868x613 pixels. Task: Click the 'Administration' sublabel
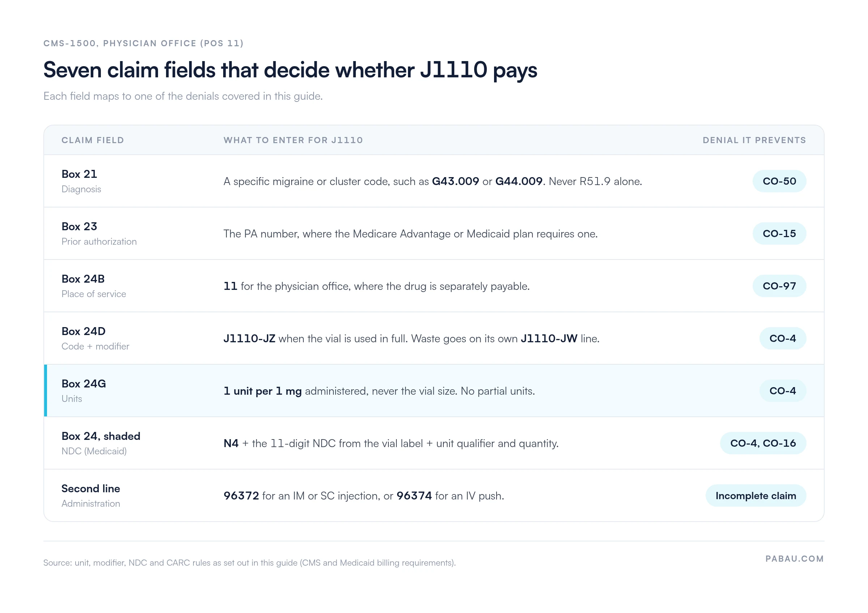(91, 504)
